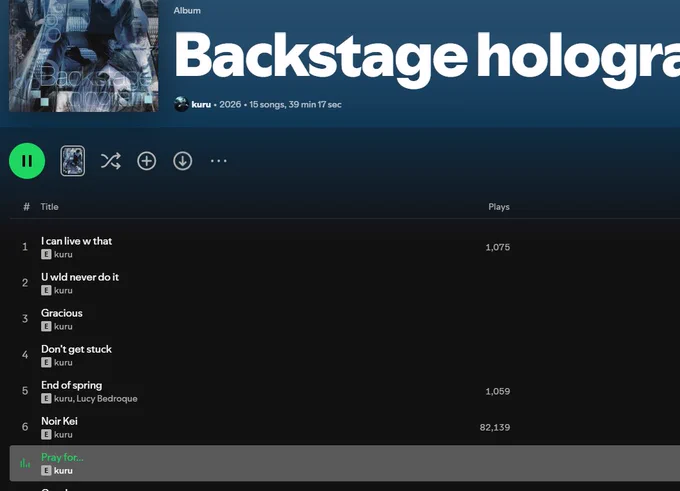Click the # column header
This screenshot has width=680, height=491.
[x=26, y=207]
